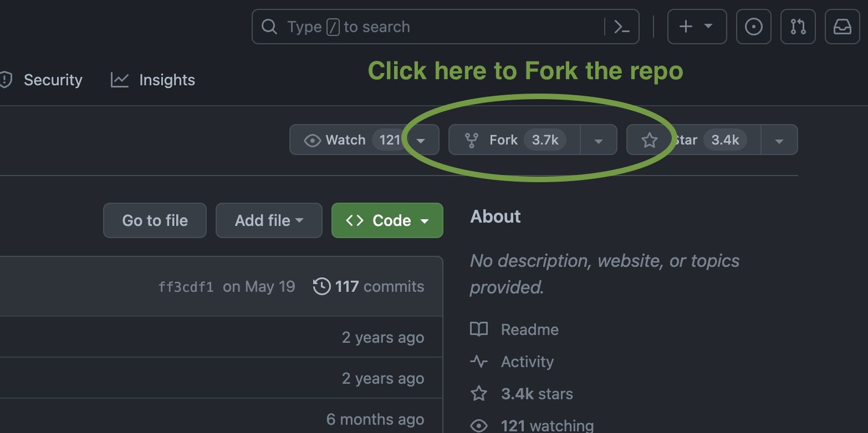The height and width of the screenshot is (433, 868).
Task: Open the Add file dropdown
Action: point(269,220)
